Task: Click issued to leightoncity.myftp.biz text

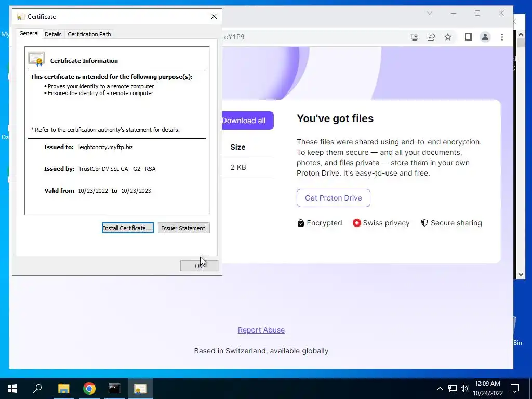Action: 105,147
